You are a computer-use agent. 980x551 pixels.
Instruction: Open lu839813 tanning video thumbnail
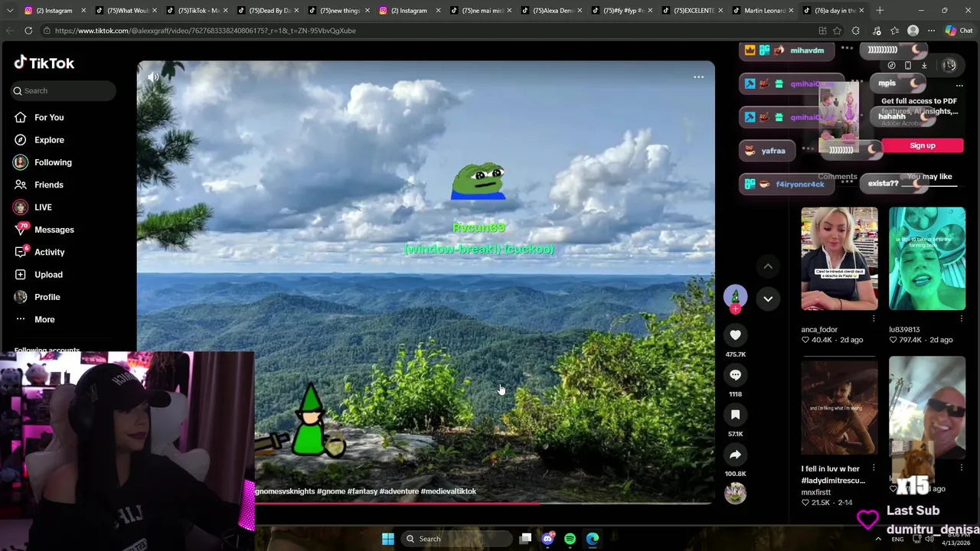(x=927, y=259)
